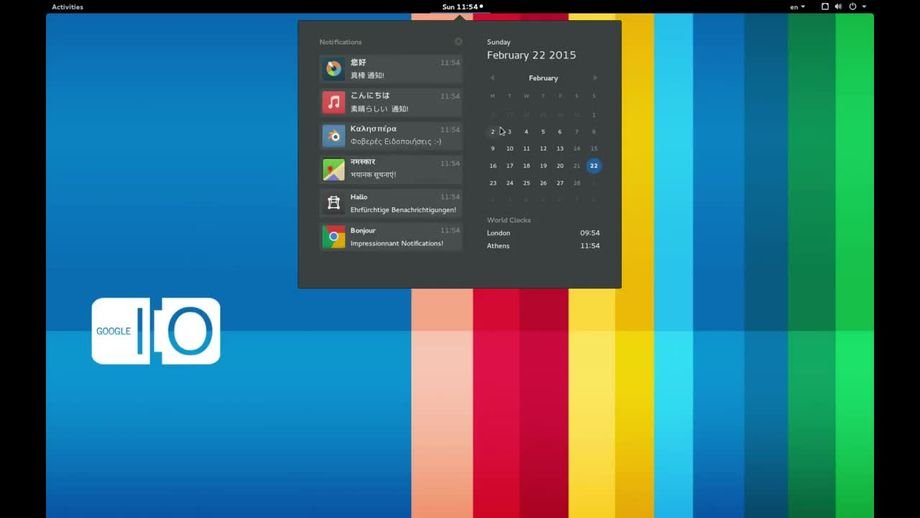The image size is (920, 518).
Task: Select day 14 in the calendar
Action: 577,149
